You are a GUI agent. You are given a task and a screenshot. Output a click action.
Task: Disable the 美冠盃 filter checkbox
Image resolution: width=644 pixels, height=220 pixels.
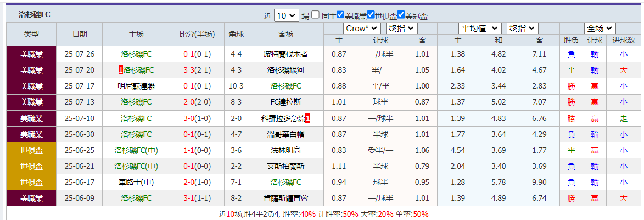click(401, 15)
